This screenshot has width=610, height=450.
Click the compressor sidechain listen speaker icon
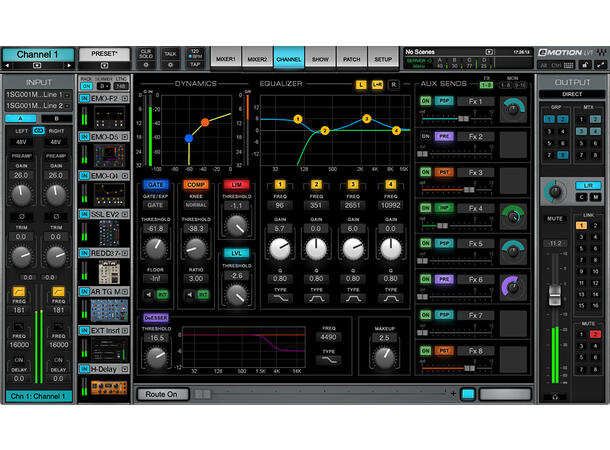click(x=190, y=295)
